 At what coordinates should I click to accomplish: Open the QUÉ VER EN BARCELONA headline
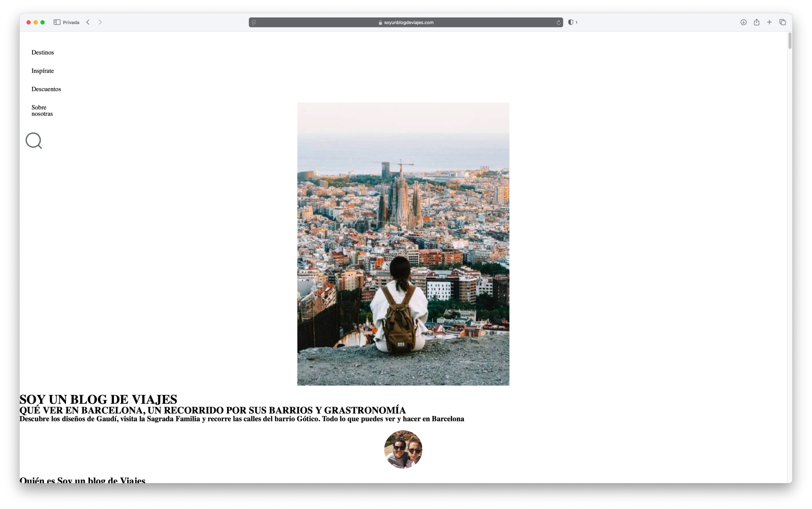212,410
